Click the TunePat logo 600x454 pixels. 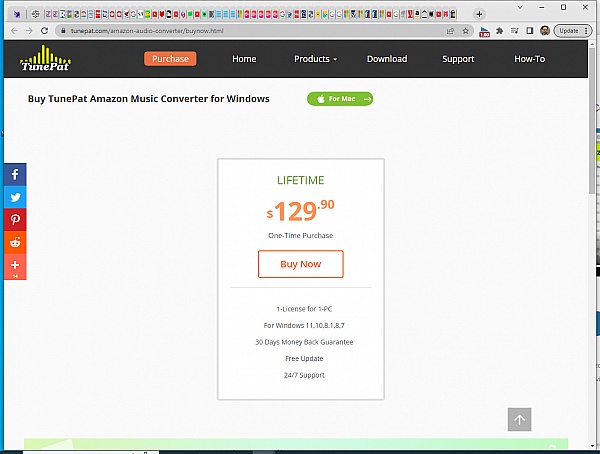(45, 58)
